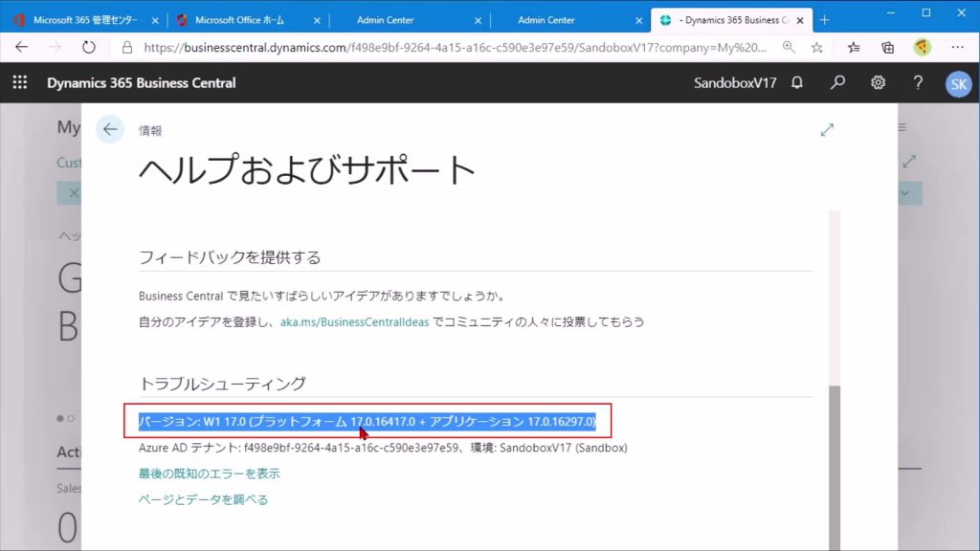This screenshot has height=551, width=980.
Task: Open the help question mark menu
Action: 918,82
